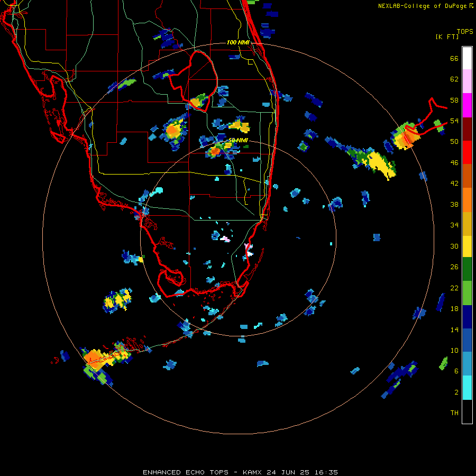Click the TH threshold legend label
The width and height of the screenshot is (476, 476).
[454, 413]
